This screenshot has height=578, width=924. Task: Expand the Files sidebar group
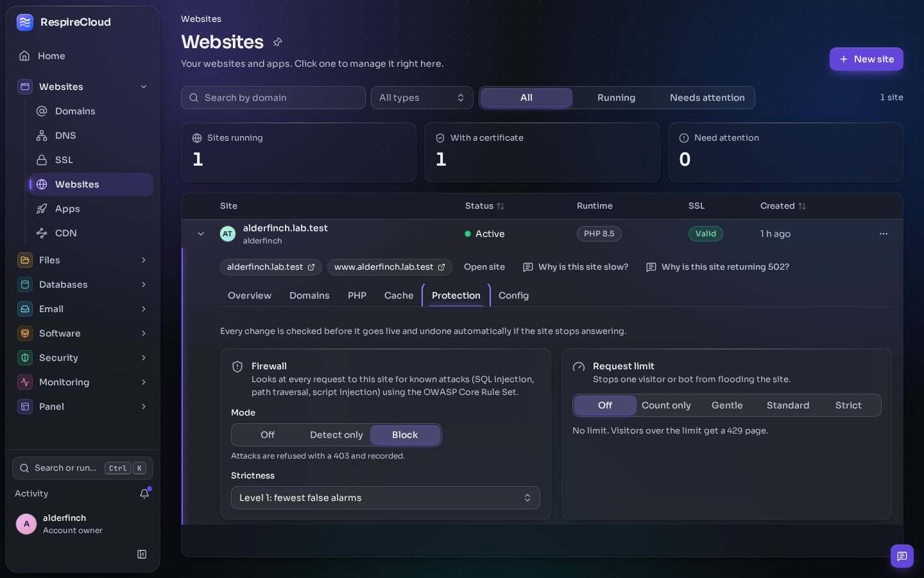(144, 260)
